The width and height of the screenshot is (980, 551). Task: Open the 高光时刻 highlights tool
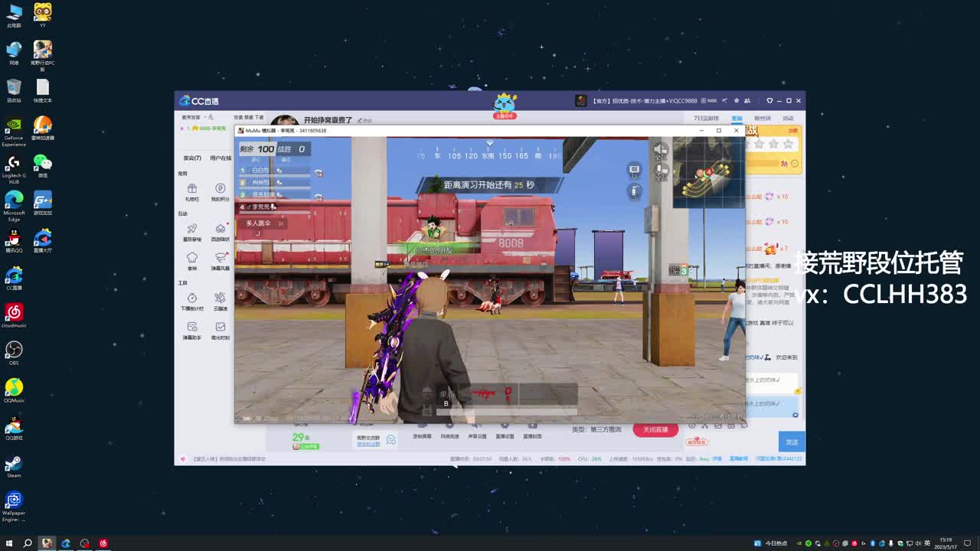(220, 331)
